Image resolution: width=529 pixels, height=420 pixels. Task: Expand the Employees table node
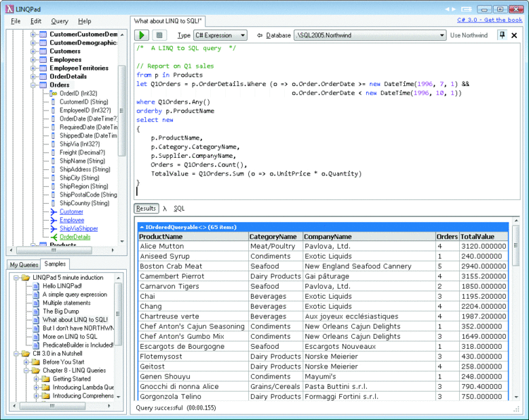coord(32,60)
